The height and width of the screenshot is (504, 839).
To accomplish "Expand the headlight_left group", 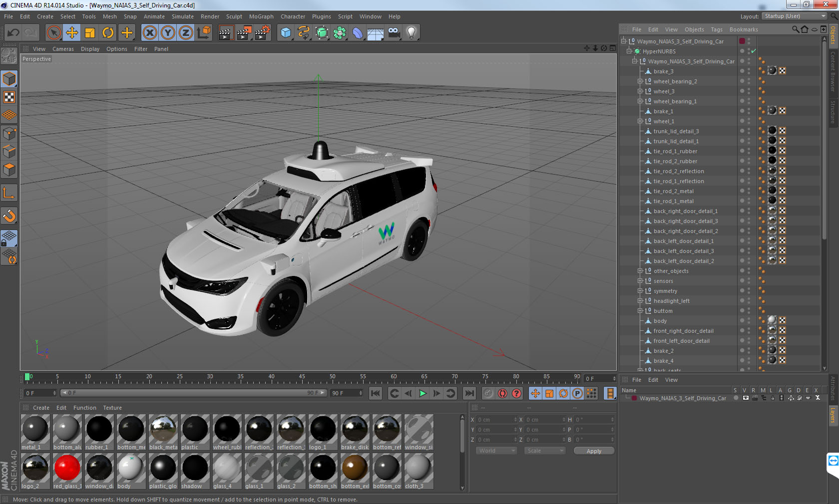I will (640, 301).
